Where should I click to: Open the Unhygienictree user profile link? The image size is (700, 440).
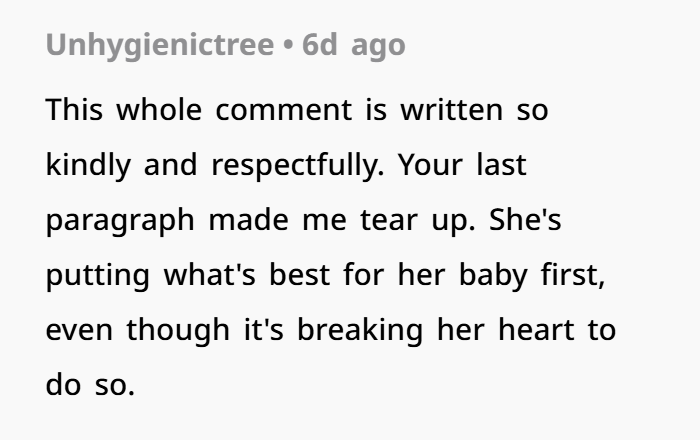point(160,46)
